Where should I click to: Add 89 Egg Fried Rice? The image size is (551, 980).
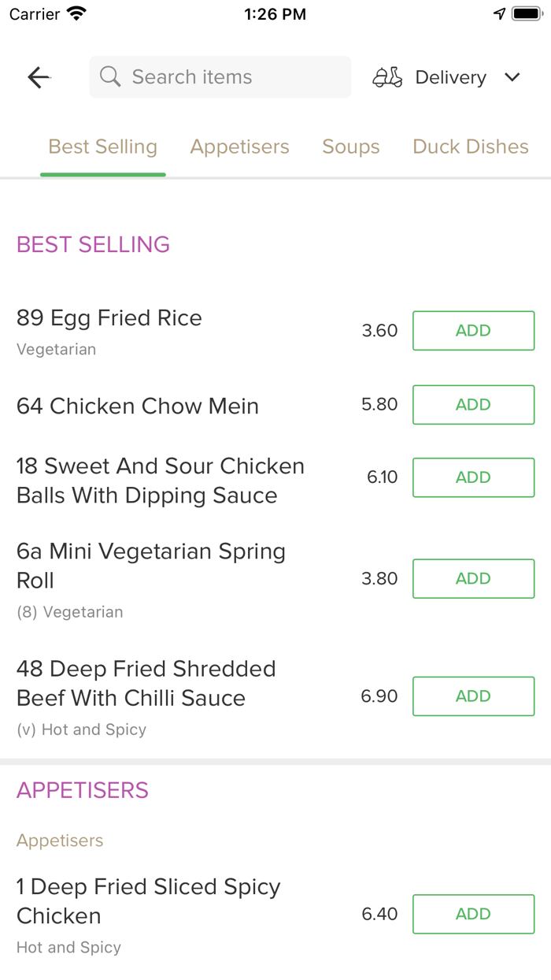tap(473, 331)
